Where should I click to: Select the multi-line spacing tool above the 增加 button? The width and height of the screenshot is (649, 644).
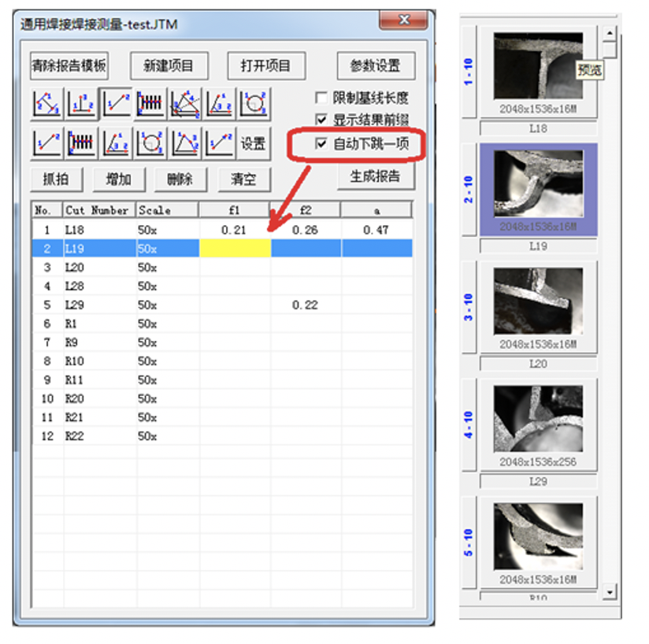point(81,143)
